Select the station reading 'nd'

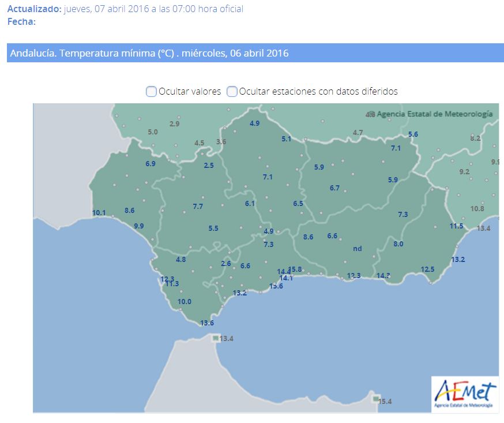pyautogui.click(x=357, y=249)
